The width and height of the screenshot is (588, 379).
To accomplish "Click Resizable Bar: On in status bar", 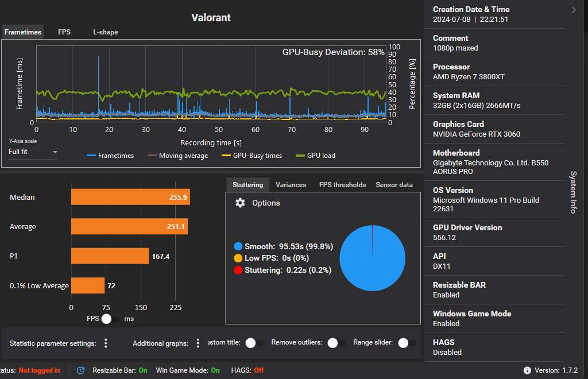I will pyautogui.click(x=120, y=370).
